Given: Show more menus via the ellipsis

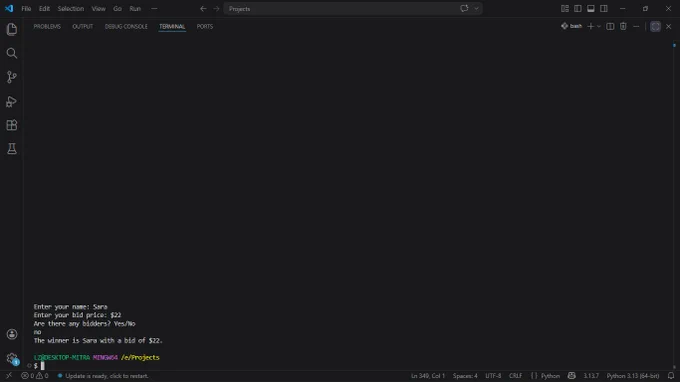Looking at the screenshot, I should point(154,9).
